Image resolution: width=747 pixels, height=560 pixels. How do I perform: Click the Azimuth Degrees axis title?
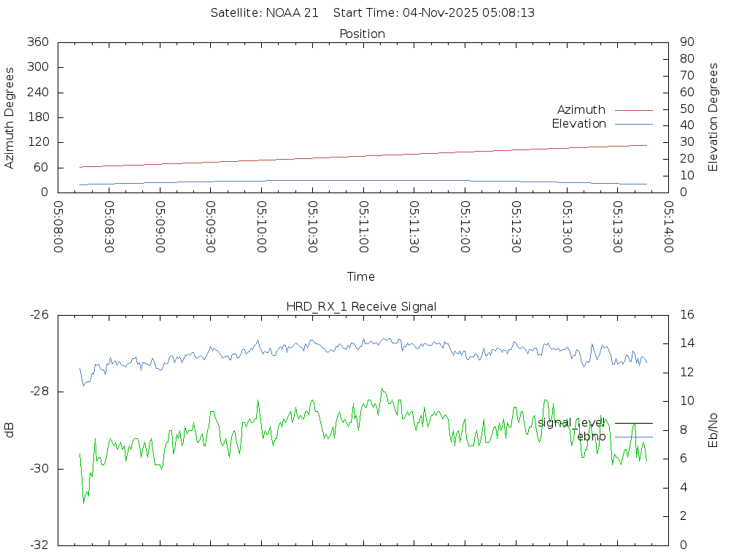pos(9,117)
